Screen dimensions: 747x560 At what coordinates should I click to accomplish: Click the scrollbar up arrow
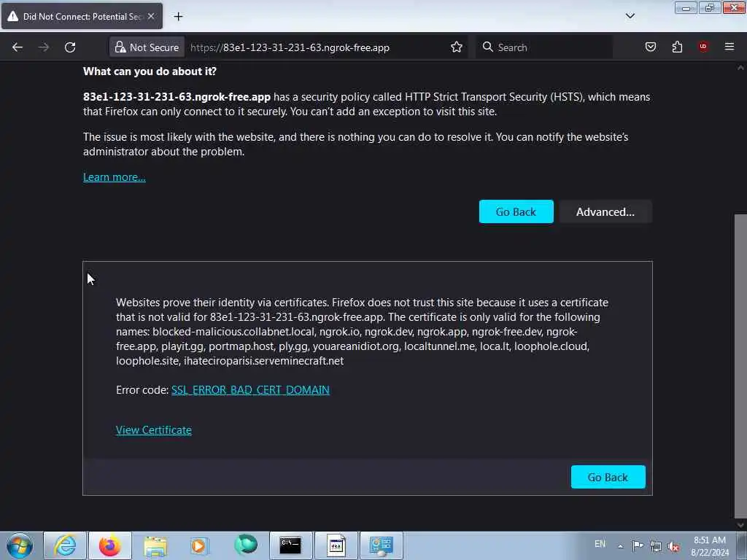[740, 68]
